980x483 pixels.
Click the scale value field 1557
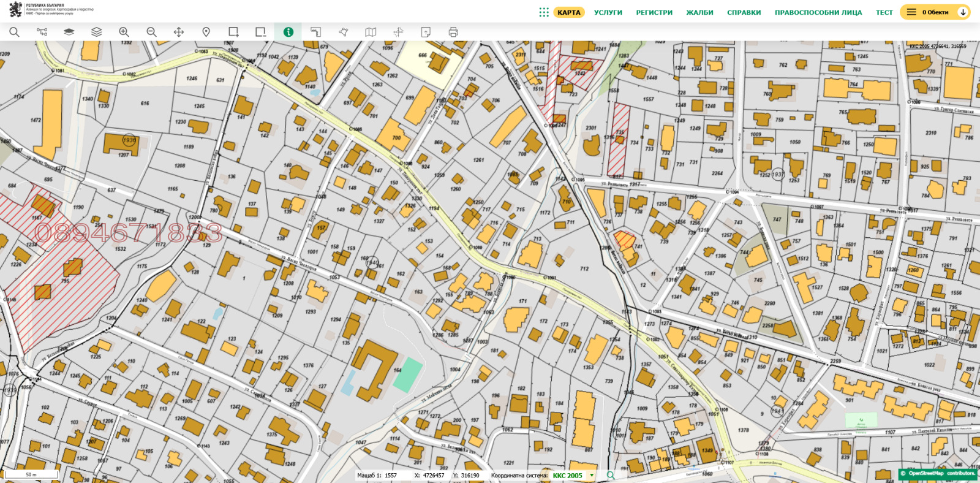pos(391,476)
